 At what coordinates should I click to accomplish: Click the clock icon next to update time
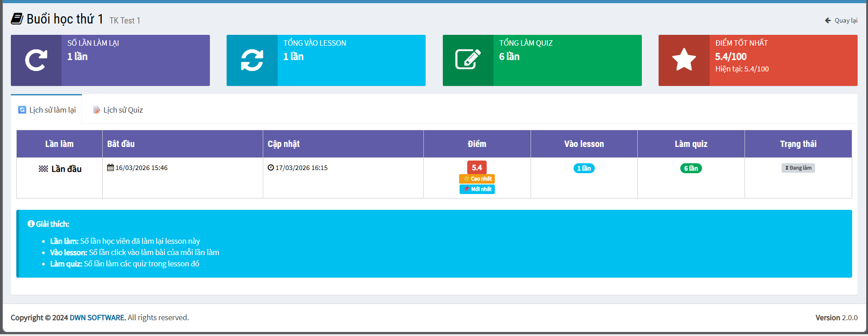tap(270, 168)
